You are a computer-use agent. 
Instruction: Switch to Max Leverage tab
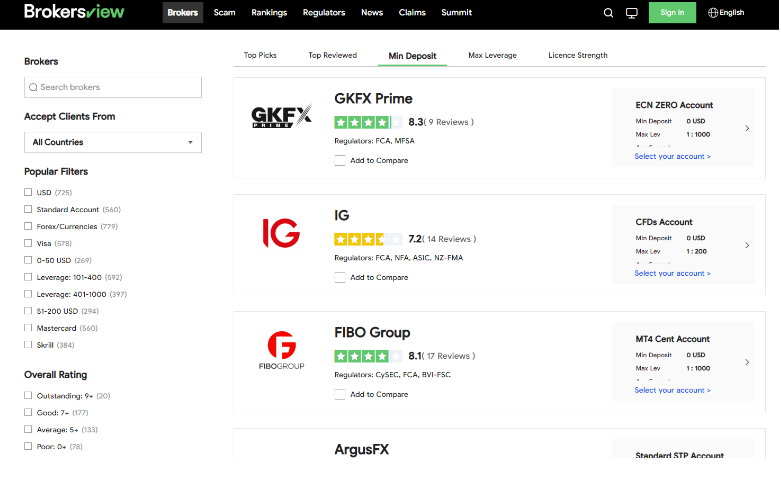tap(492, 55)
